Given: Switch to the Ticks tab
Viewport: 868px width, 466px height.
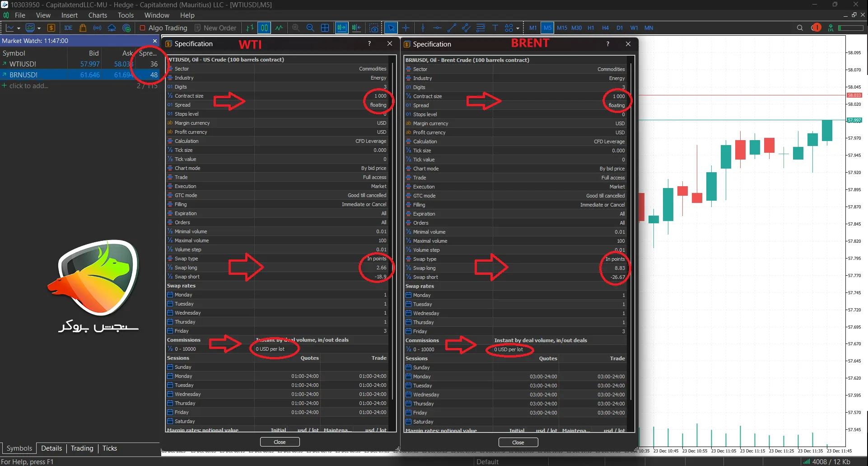Looking at the screenshot, I should [109, 448].
